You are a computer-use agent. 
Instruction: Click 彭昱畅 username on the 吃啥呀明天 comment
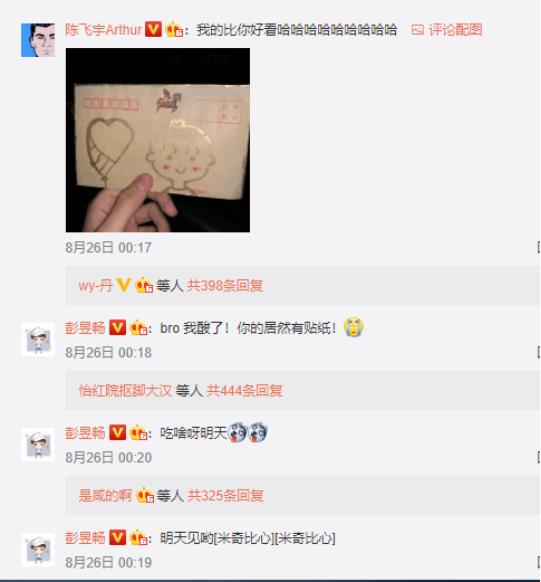click(x=85, y=433)
